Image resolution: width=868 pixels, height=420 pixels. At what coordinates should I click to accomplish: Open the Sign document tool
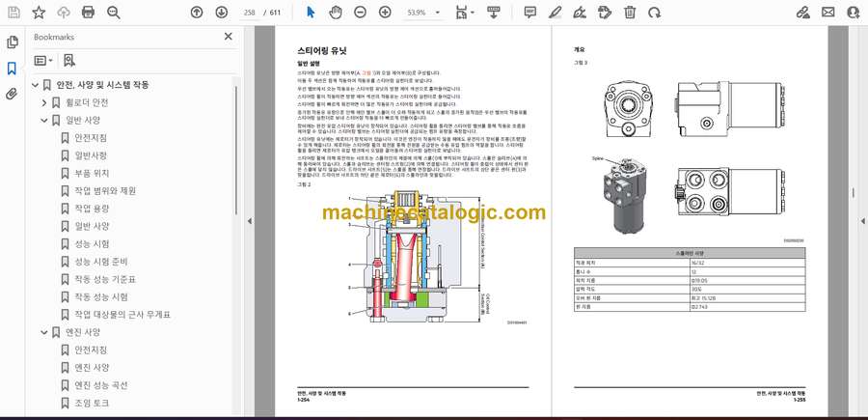(x=581, y=13)
